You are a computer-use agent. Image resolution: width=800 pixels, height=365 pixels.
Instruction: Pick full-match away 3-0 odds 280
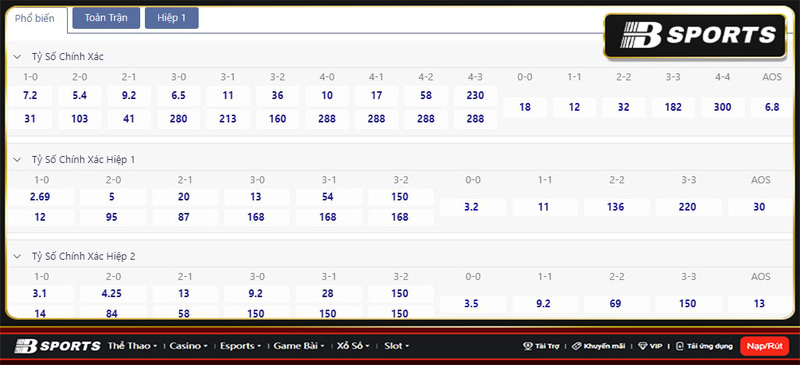[179, 119]
